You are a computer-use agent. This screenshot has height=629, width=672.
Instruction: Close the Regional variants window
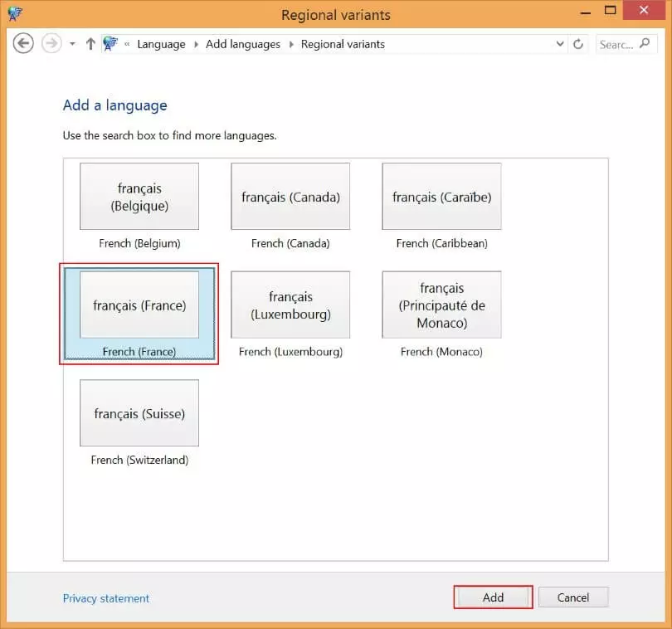click(644, 10)
